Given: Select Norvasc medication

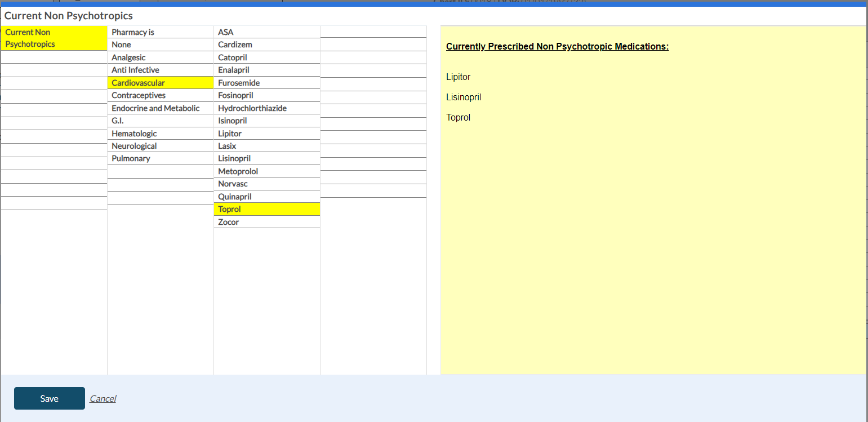Looking at the screenshot, I should (266, 184).
